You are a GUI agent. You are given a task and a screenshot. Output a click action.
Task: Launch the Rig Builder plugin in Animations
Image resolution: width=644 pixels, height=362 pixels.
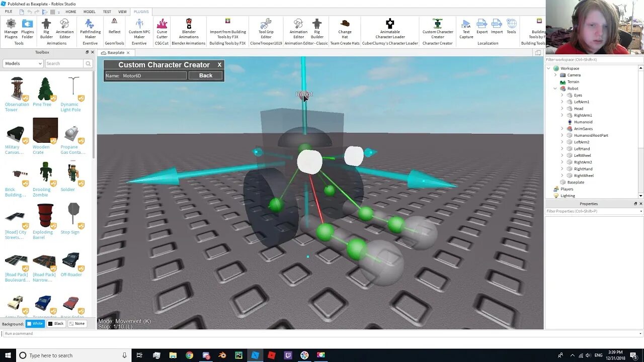coord(46,29)
